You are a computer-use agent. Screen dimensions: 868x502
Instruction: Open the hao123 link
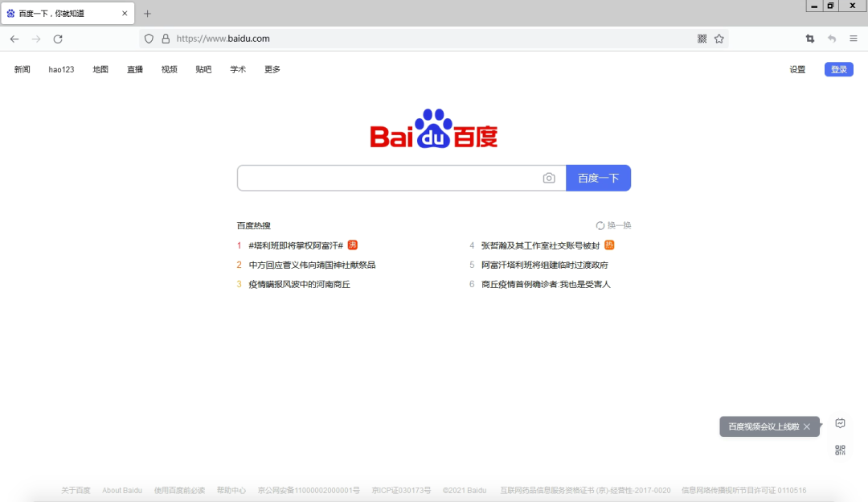point(61,69)
